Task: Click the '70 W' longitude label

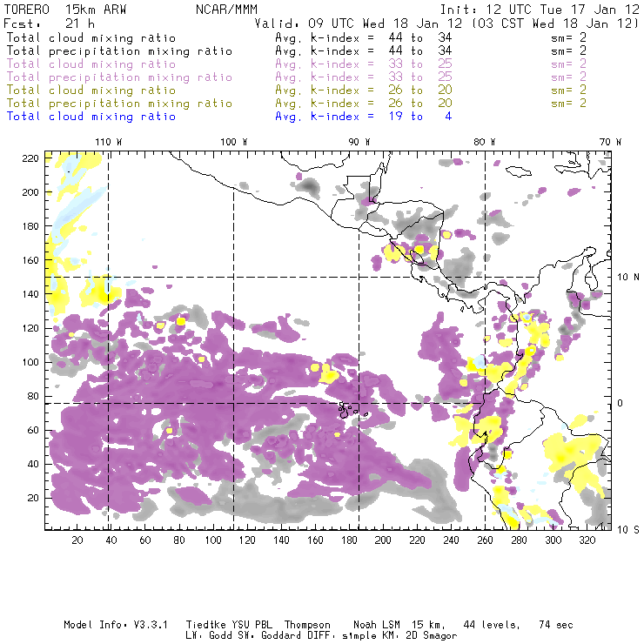Action: pos(610,142)
